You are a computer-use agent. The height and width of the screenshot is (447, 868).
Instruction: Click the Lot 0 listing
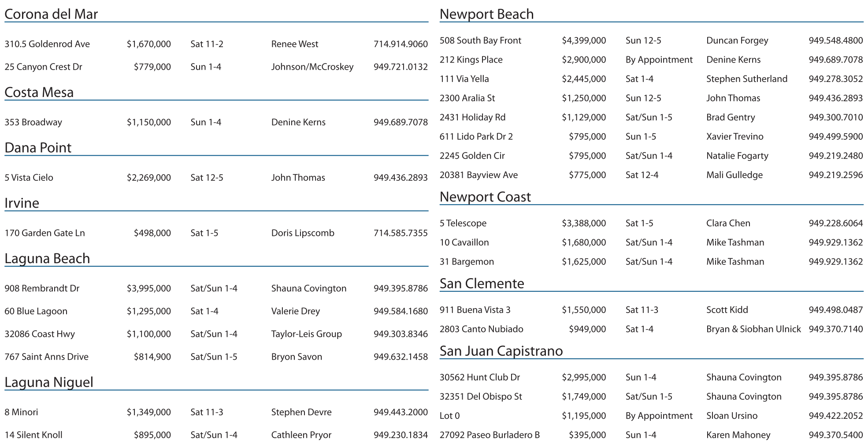(x=449, y=416)
